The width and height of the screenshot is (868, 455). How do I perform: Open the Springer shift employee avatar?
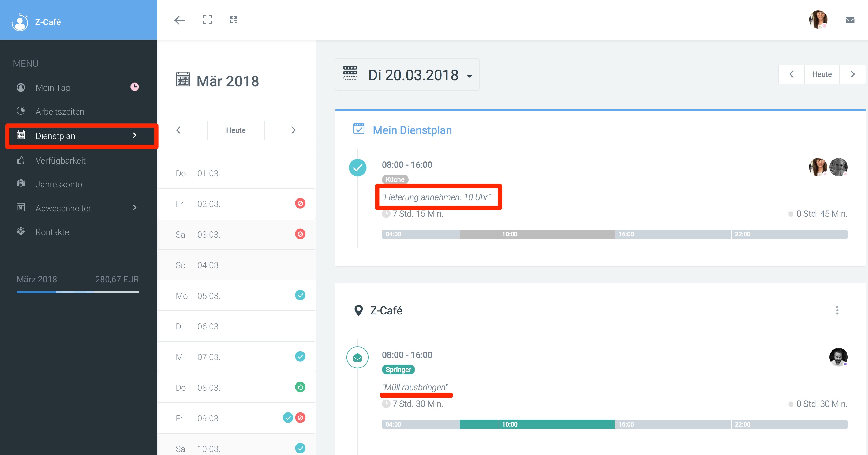838,357
